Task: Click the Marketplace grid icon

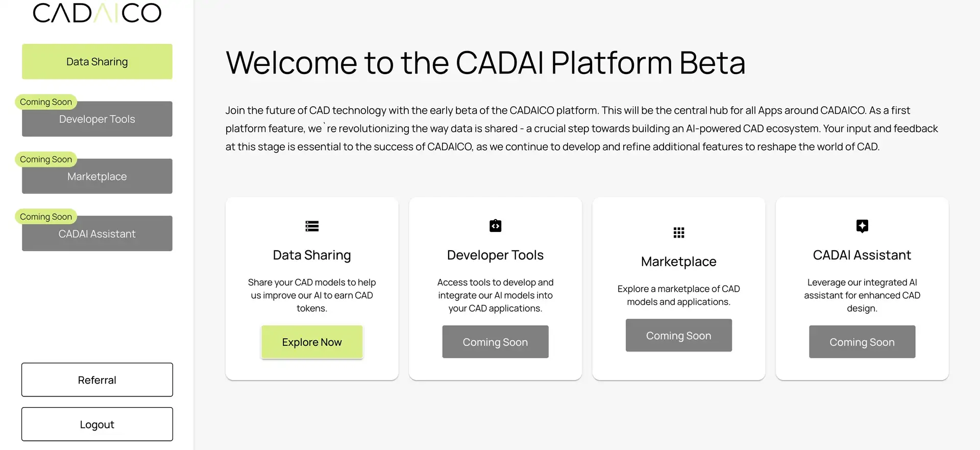Action: coord(678,232)
